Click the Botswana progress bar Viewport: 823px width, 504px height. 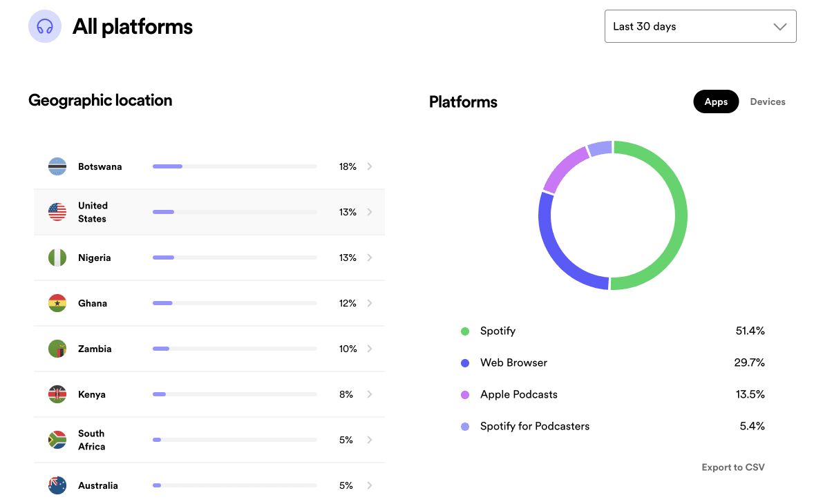(x=235, y=166)
